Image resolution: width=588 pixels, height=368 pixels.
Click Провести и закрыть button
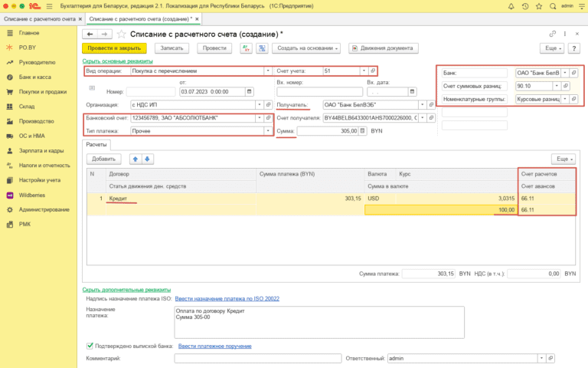pos(114,48)
